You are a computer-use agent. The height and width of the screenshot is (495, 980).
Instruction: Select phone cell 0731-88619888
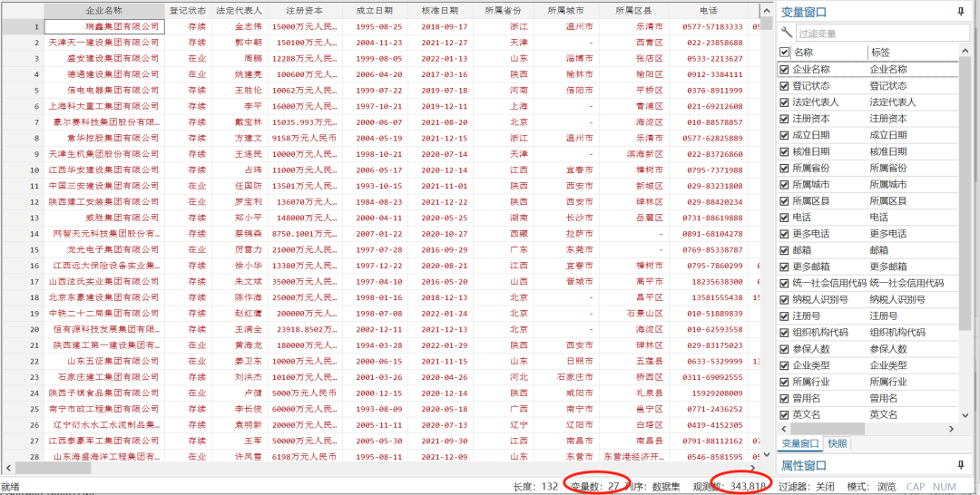708,218
